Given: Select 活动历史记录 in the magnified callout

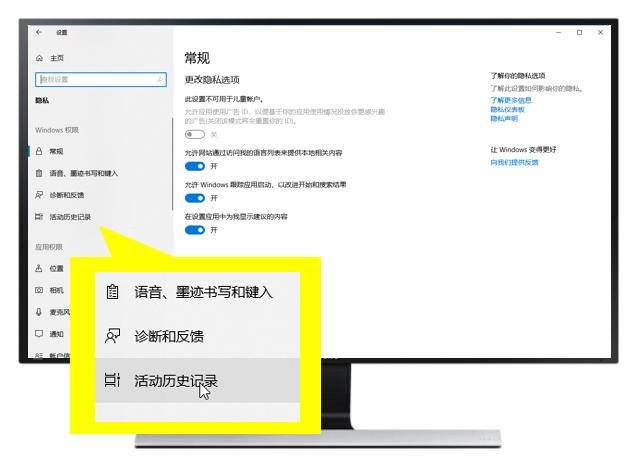Looking at the screenshot, I should coord(197,381).
